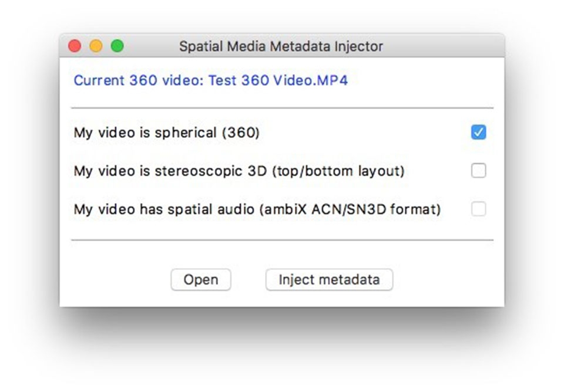The image size is (564, 392).
Task: Enable the spatial audio ambiX checkbox
Action: [479, 209]
